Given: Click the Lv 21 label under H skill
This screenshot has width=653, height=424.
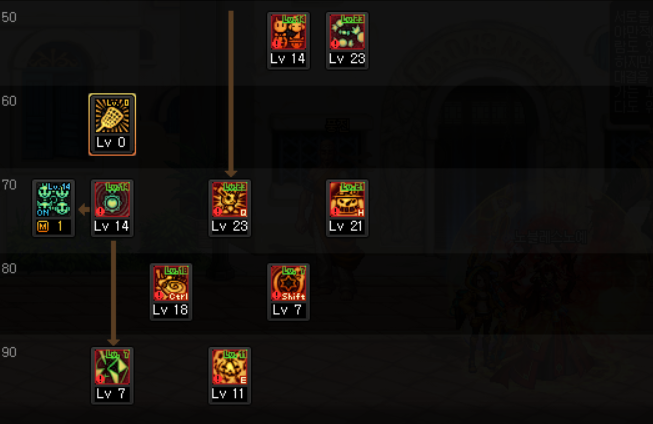Looking at the screenshot, I should 346,226.
